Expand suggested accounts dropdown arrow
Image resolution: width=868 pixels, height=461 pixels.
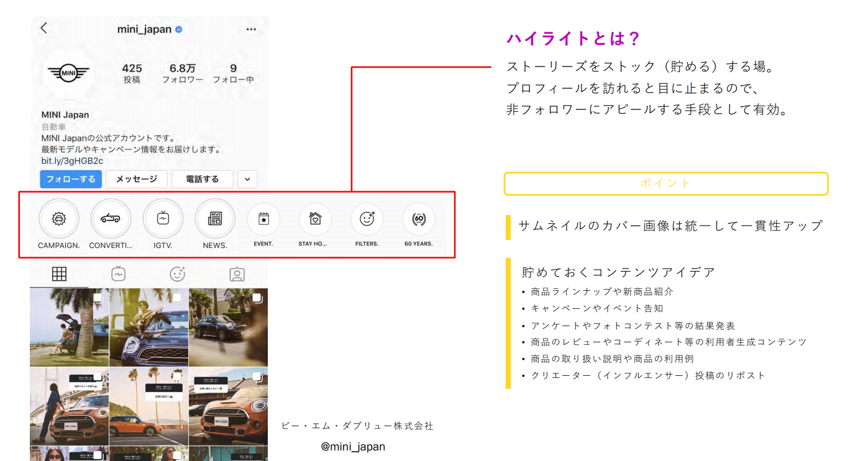247,179
